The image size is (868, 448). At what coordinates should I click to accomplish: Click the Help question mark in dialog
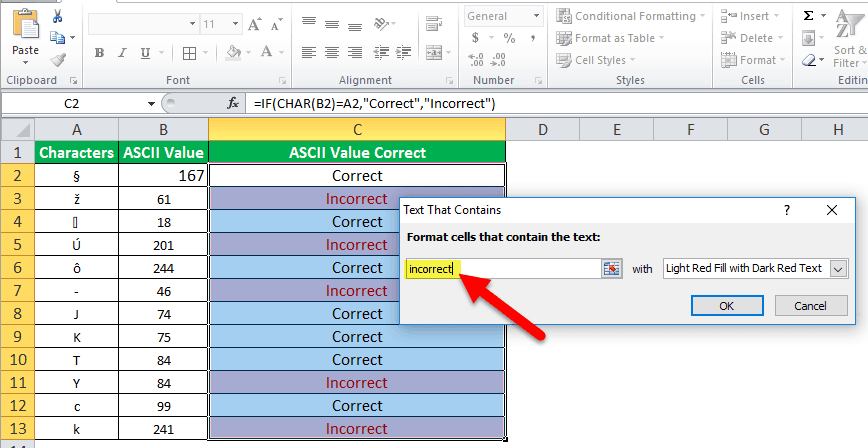click(x=787, y=210)
